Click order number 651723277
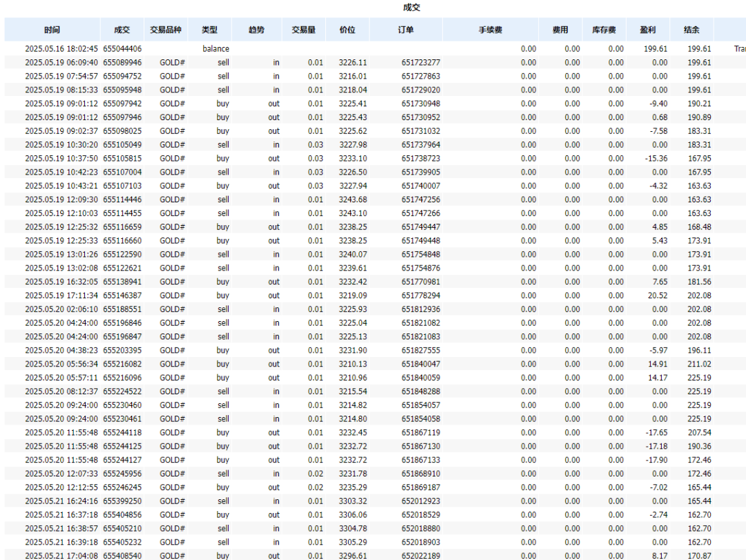Screen dimensions: 746x560 click(x=421, y=62)
